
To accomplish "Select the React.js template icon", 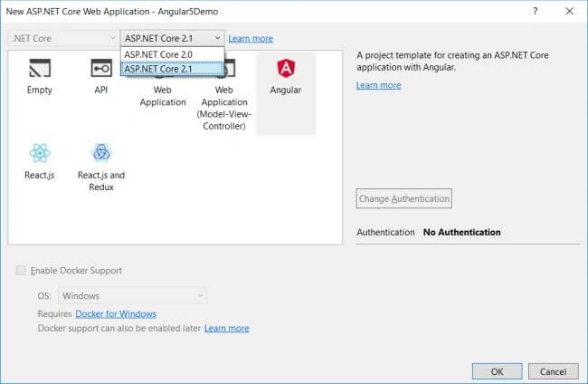I will [40, 153].
